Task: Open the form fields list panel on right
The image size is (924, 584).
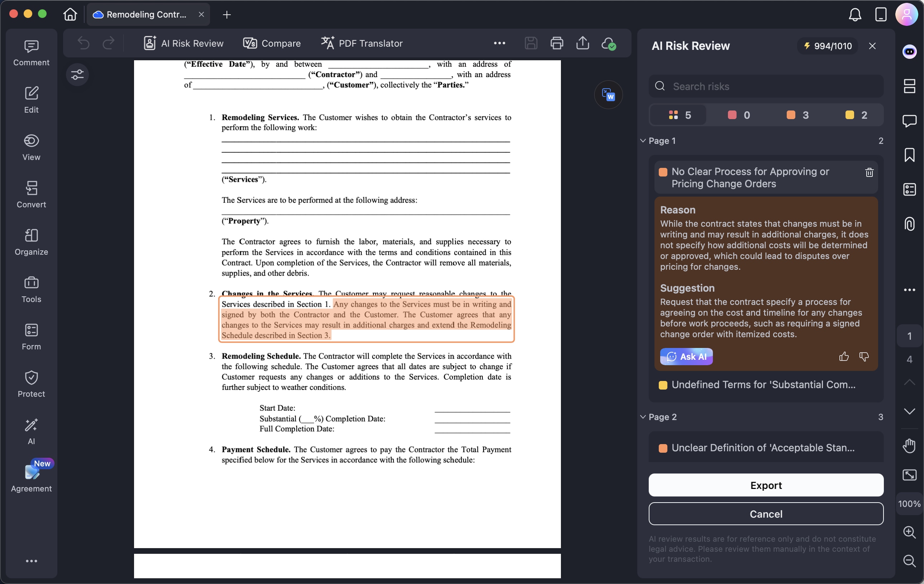Action: click(x=909, y=189)
